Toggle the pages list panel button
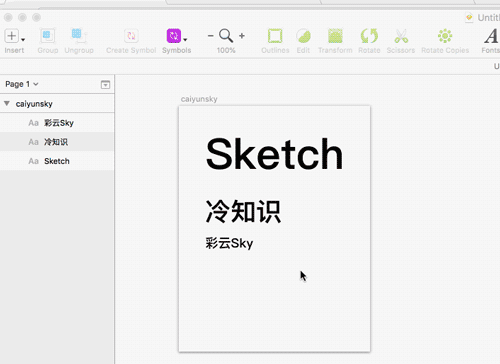Image resolution: width=500 pixels, height=364 pixels. [105, 85]
